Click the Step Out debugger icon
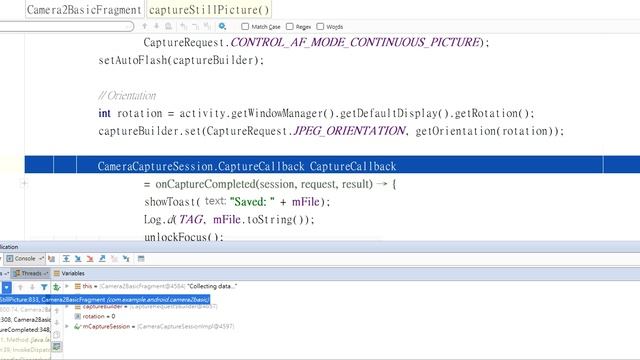 (x=102, y=259)
